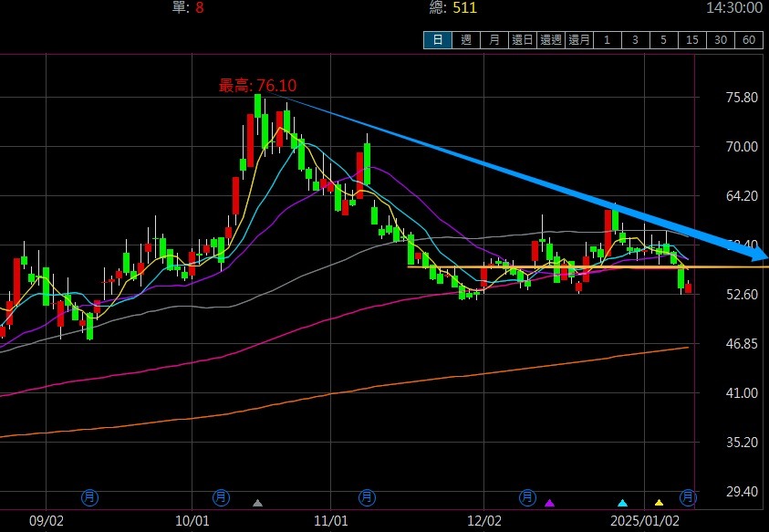
Task: Switch to the 60-minute chart
Action: [749, 39]
